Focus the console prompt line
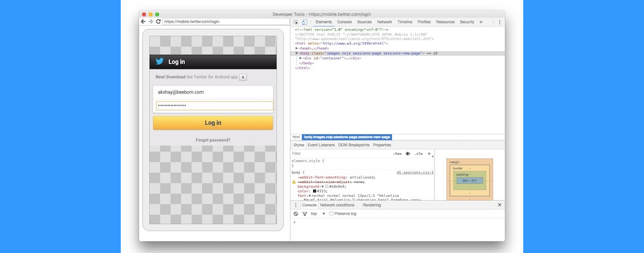 397,222
